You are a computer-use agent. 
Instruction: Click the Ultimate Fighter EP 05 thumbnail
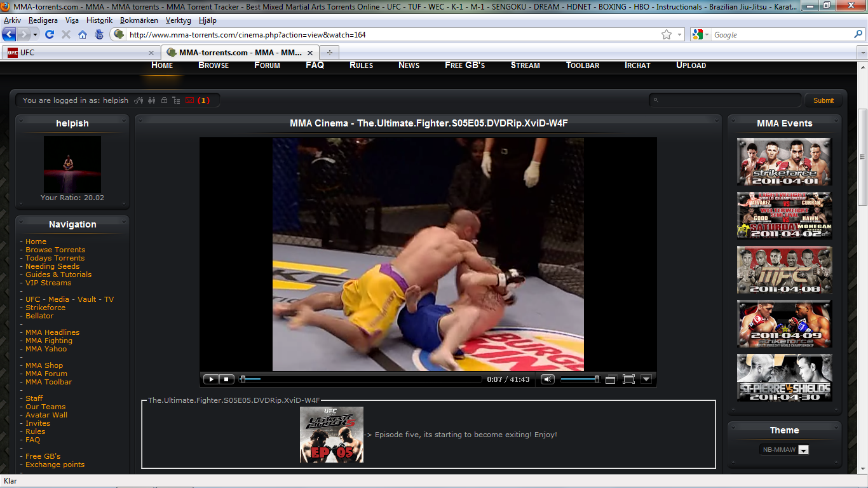[332, 435]
